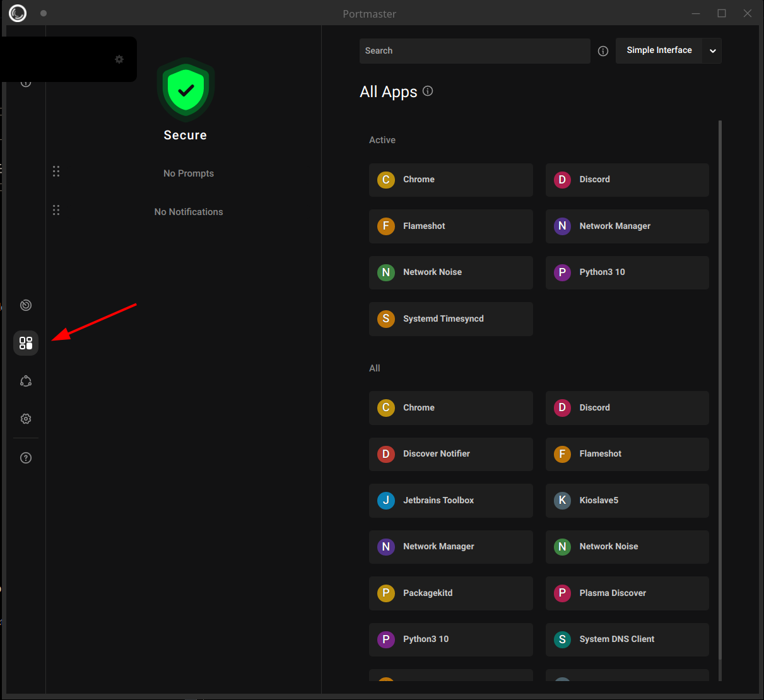
Task: Click the gear icon on the top-left card
Action: (x=119, y=59)
